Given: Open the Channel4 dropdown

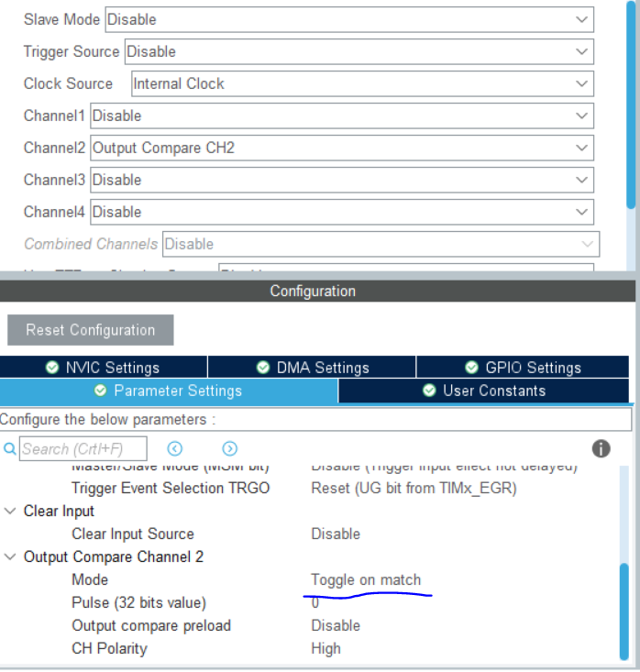Looking at the screenshot, I should click(x=342, y=212).
